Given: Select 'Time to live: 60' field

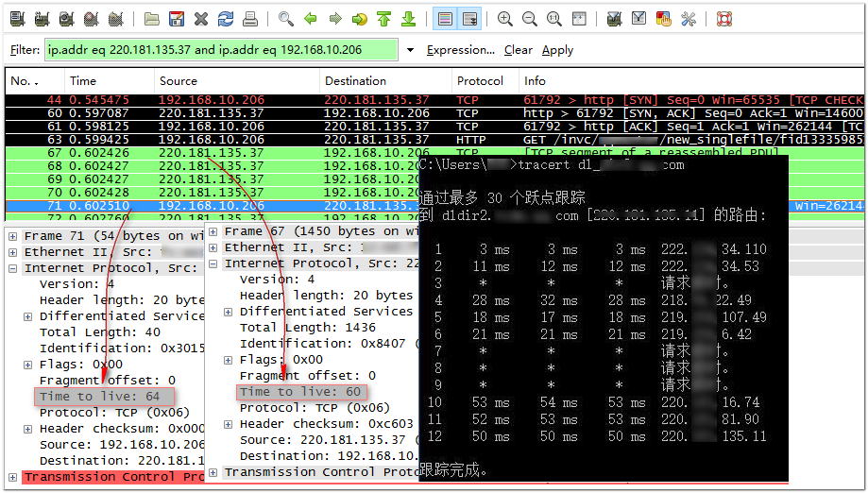Looking at the screenshot, I should (x=301, y=392).
